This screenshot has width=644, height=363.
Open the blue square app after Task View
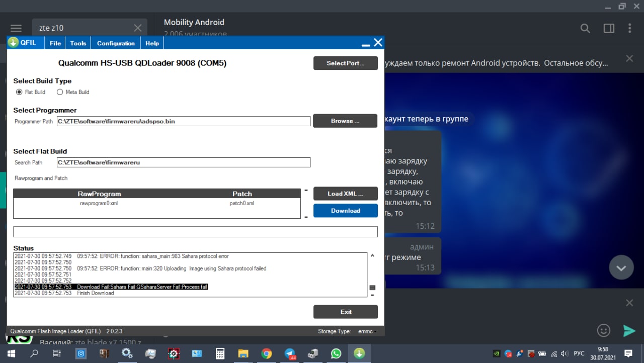point(80,353)
